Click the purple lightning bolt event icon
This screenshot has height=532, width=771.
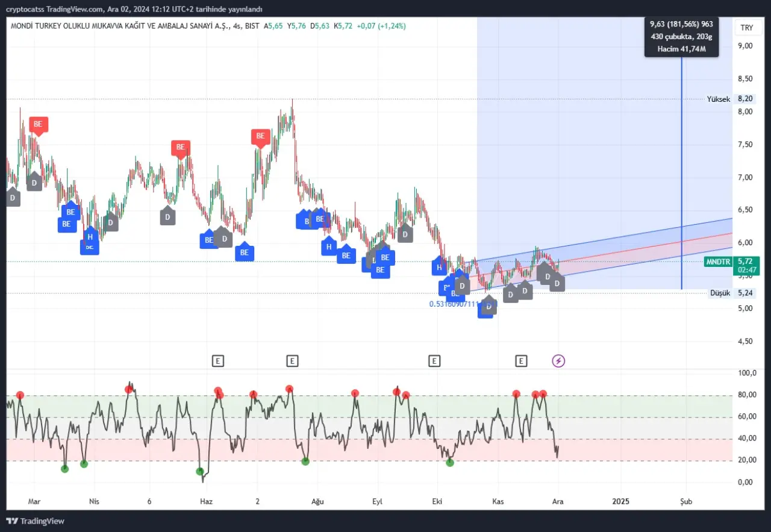tap(558, 361)
